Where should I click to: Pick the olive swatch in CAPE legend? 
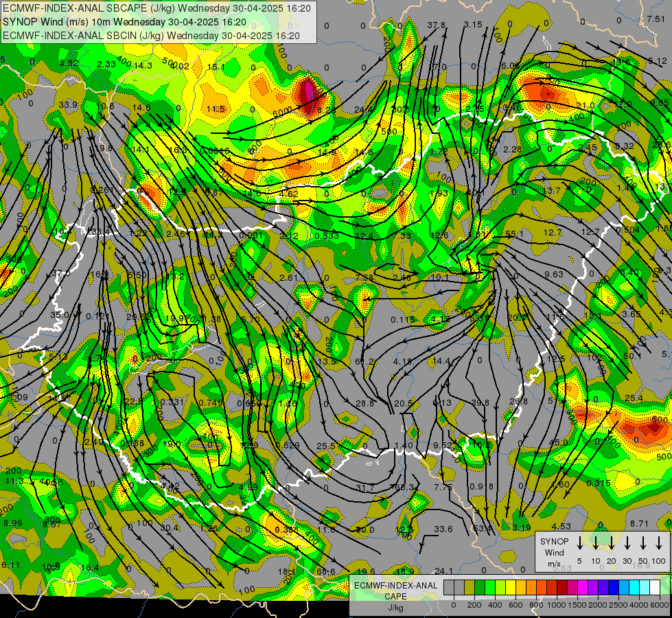click(470, 587)
